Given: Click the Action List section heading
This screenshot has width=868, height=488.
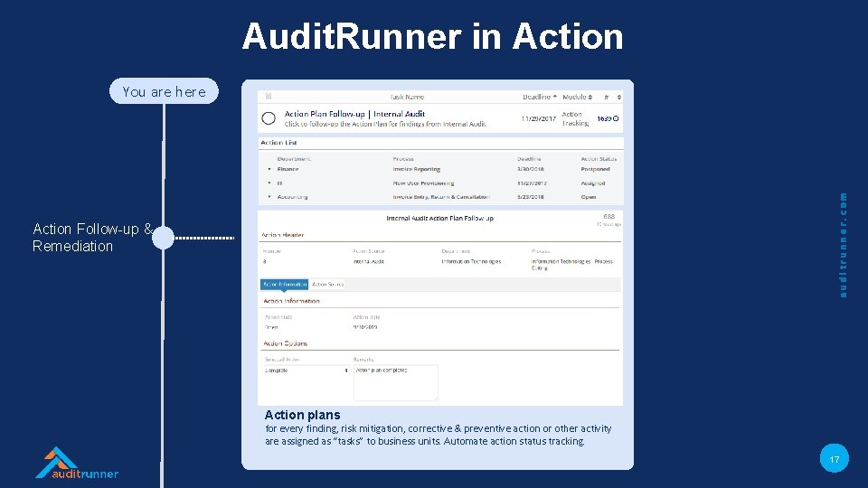Looking at the screenshot, I should 279,143.
